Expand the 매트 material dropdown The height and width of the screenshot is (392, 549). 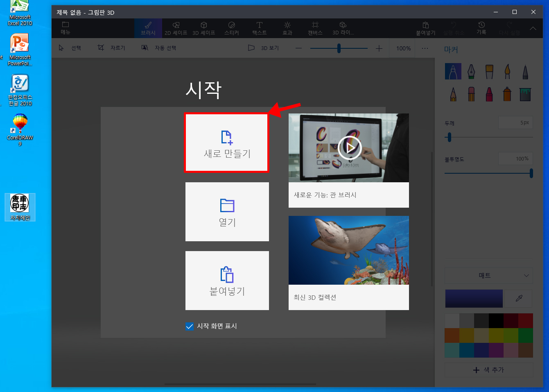tap(489, 276)
